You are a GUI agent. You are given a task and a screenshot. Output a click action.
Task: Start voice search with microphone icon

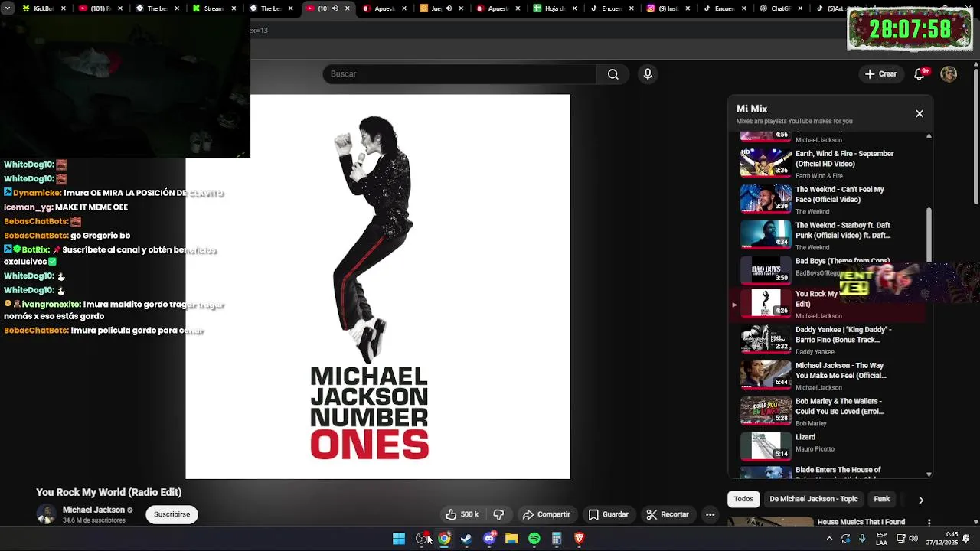pos(648,74)
